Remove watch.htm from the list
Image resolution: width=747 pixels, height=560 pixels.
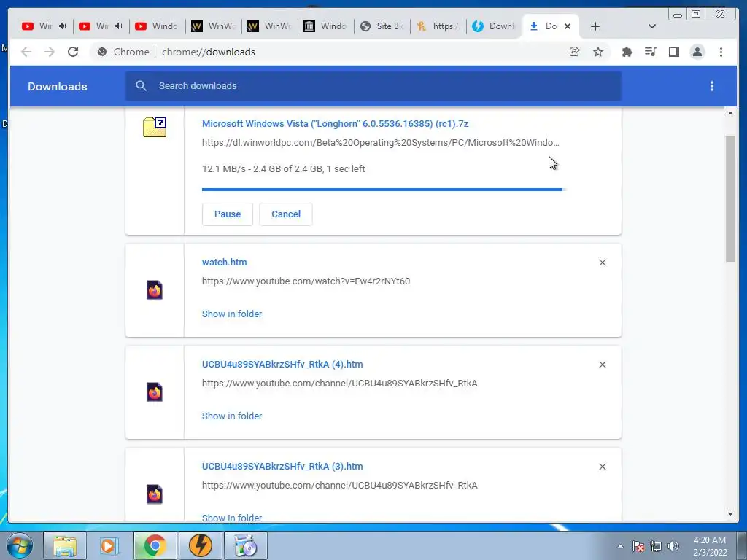602,262
